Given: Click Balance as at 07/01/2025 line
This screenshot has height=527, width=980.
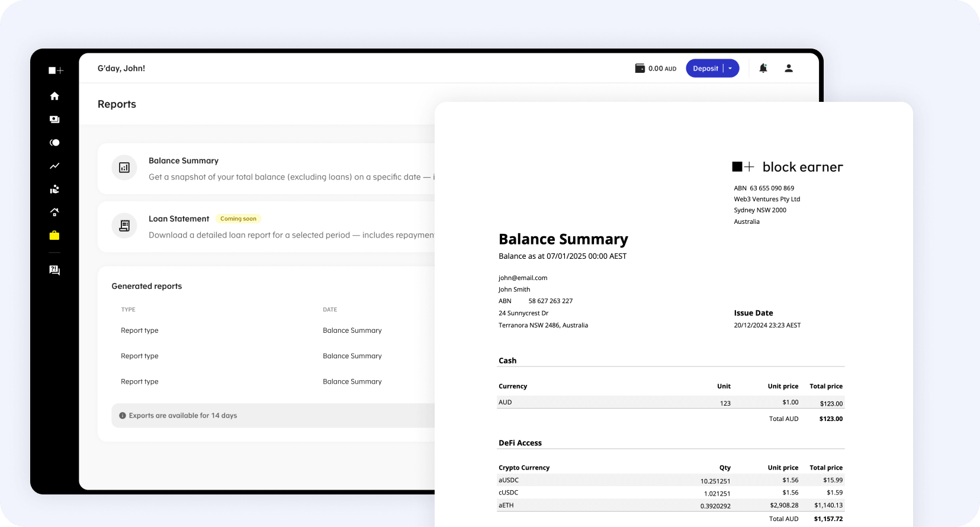Looking at the screenshot, I should click(563, 256).
